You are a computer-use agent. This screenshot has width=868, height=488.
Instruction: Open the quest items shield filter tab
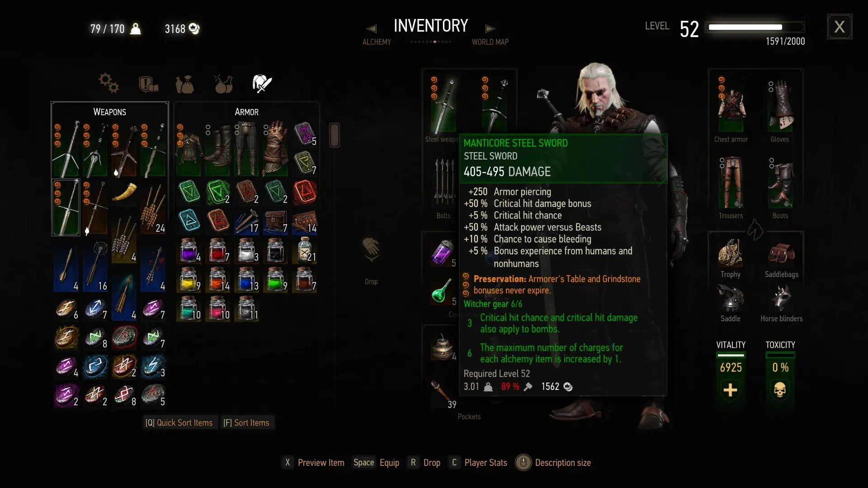click(x=148, y=84)
